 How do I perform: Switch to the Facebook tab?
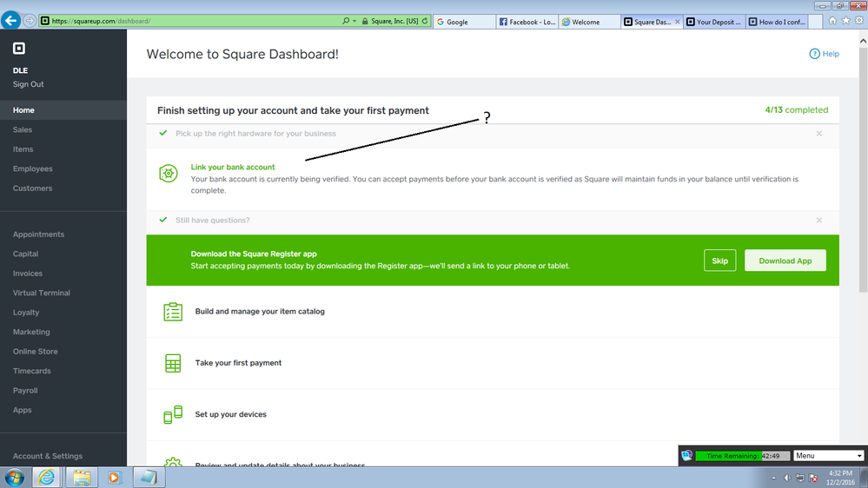(527, 22)
